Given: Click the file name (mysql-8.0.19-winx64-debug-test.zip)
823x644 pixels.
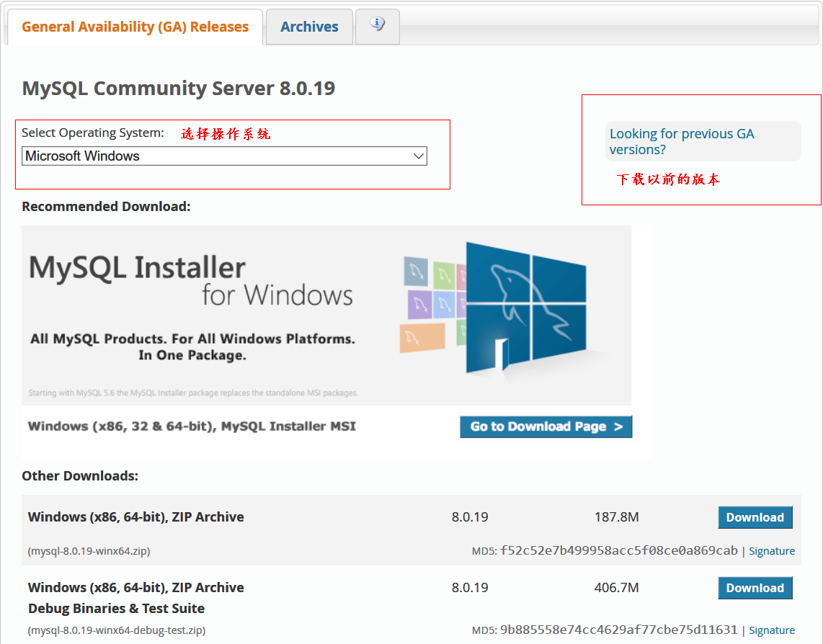Looking at the screenshot, I should point(117,630).
